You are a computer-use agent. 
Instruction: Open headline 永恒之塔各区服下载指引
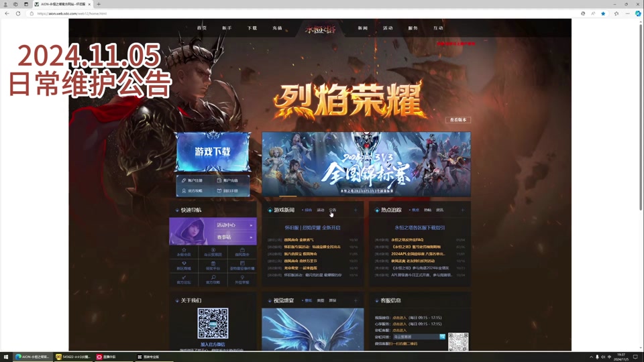pyautogui.click(x=420, y=228)
